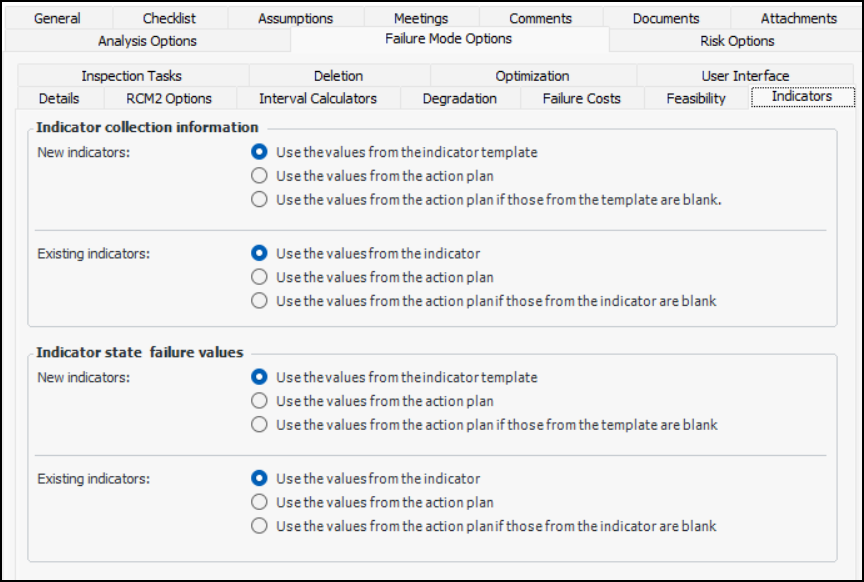Open the Checklist tab
This screenshot has width=864, height=582.
click(169, 18)
